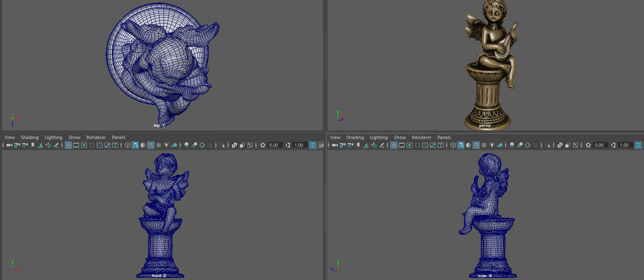644x280 pixels.
Task: Open the Shading menu in side viewport panel
Action: click(355, 137)
